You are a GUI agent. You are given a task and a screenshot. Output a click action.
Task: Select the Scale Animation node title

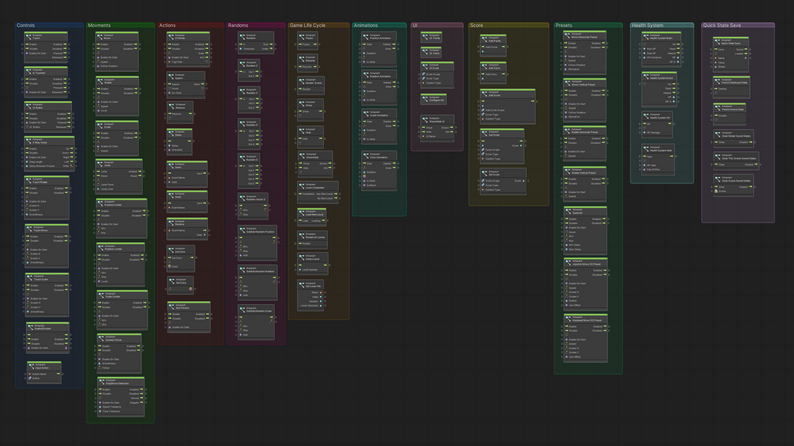pyautogui.click(x=379, y=115)
